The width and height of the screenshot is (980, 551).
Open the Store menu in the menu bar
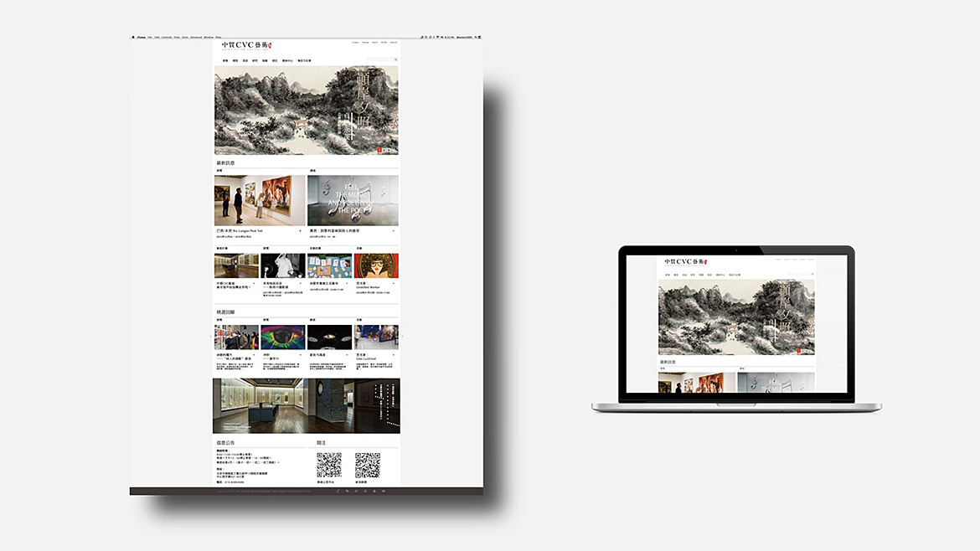pos(185,38)
